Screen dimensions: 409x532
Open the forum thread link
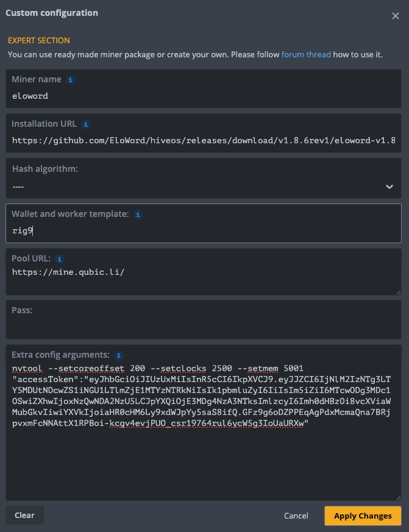click(x=306, y=54)
